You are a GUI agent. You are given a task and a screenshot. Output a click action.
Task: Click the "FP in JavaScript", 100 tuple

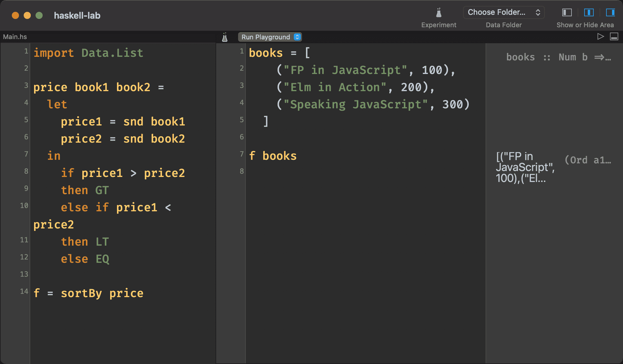(366, 70)
